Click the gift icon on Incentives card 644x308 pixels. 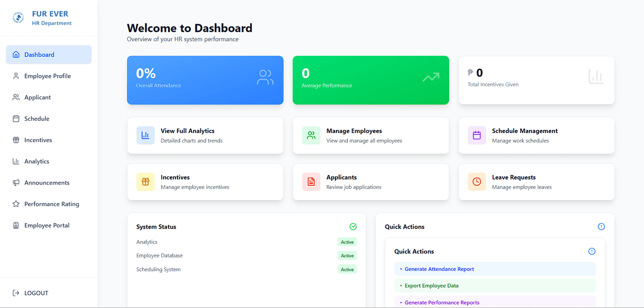click(145, 182)
